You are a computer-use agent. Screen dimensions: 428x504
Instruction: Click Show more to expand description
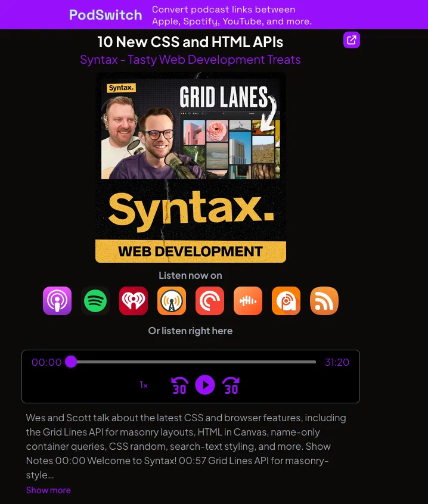pos(48,490)
